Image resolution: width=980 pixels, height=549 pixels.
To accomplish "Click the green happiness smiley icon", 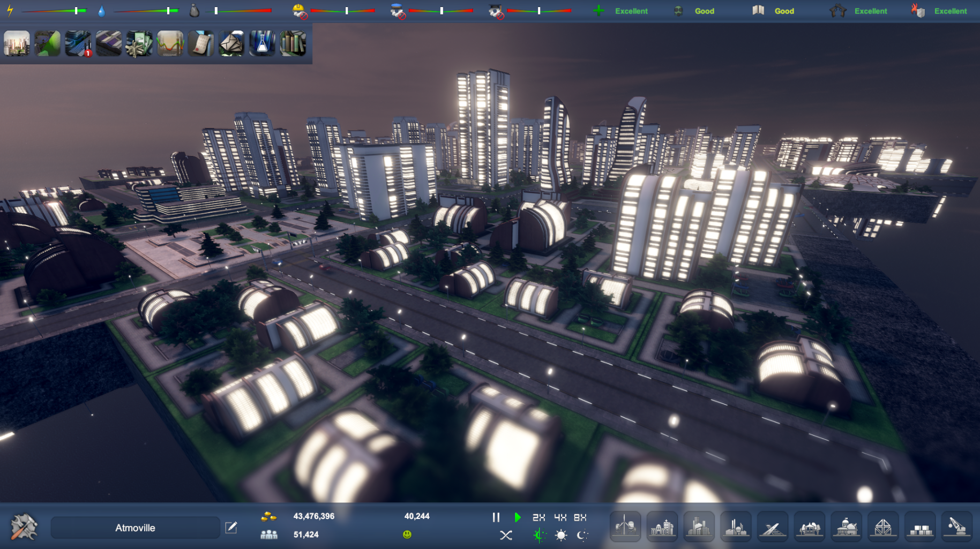I will [x=407, y=534].
